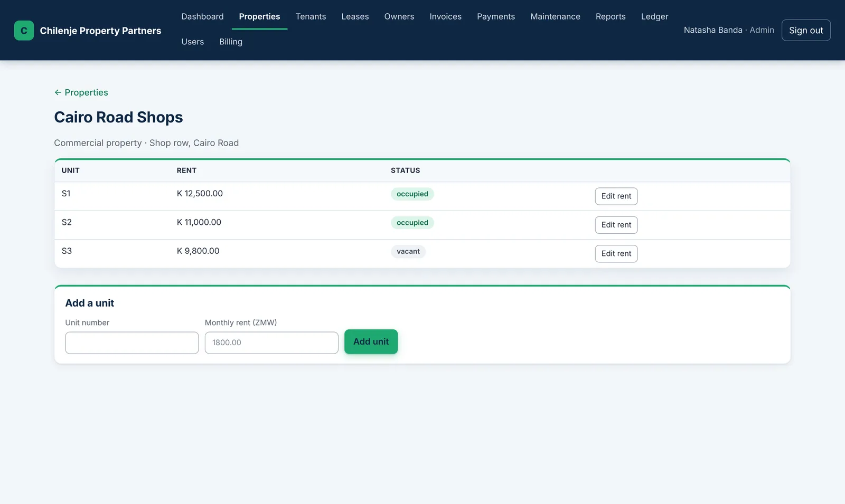The height and width of the screenshot is (504, 845).
Task: Click the green C logo icon
Action: [x=24, y=31]
